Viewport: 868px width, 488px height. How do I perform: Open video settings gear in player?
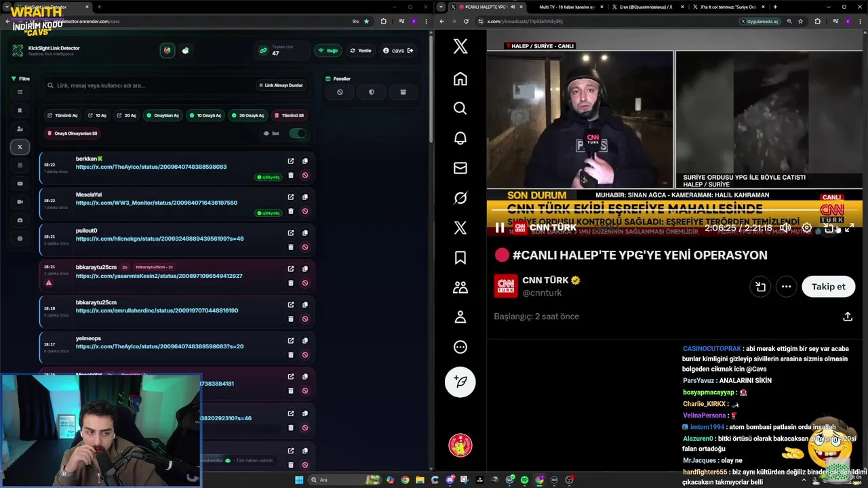pyautogui.click(x=806, y=228)
